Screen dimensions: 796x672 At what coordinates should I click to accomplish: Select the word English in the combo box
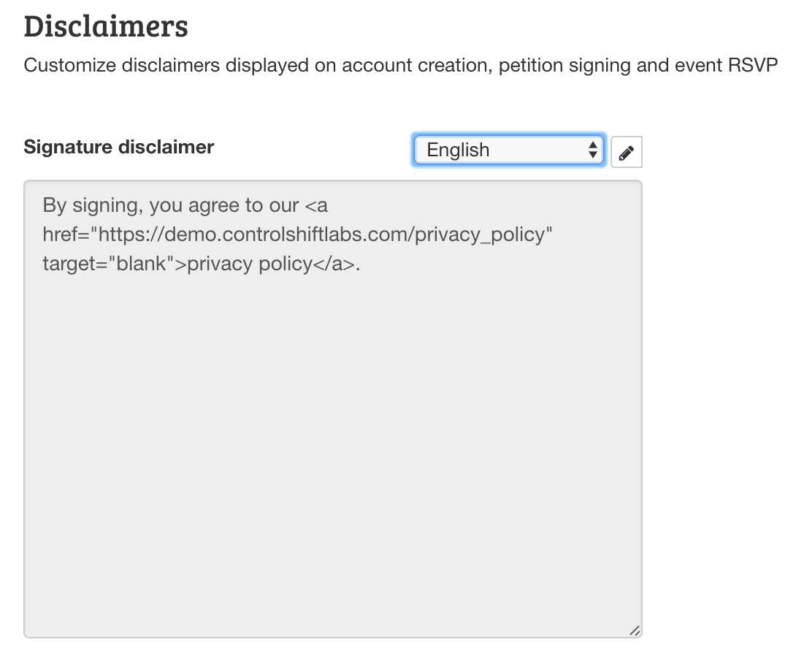tap(458, 150)
